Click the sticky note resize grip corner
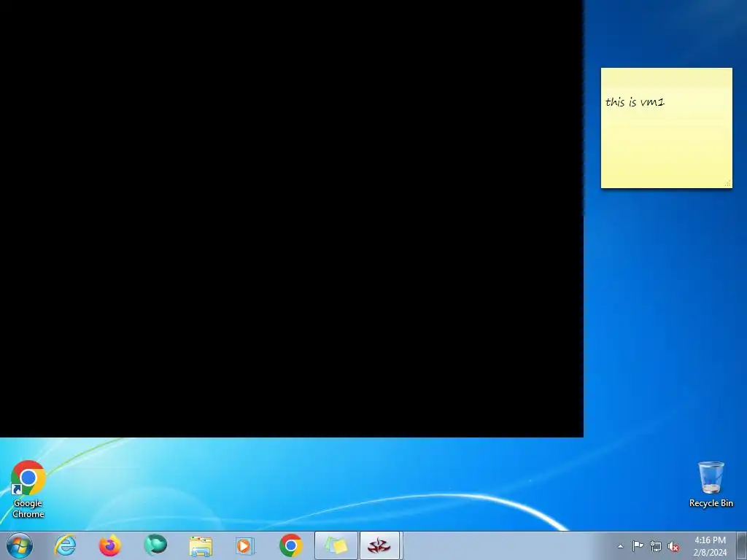 tap(728, 184)
